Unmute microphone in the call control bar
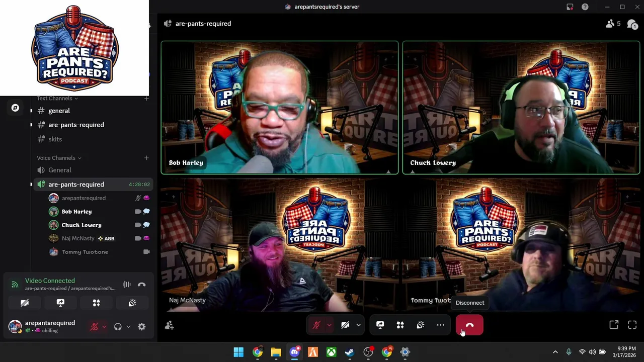This screenshot has height=362, width=644. [316, 325]
